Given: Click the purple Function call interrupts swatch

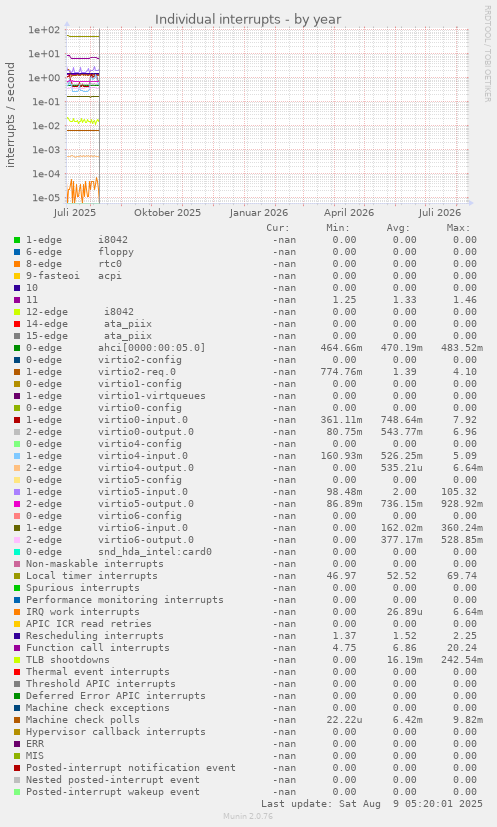Looking at the screenshot, I should pos(17,648).
